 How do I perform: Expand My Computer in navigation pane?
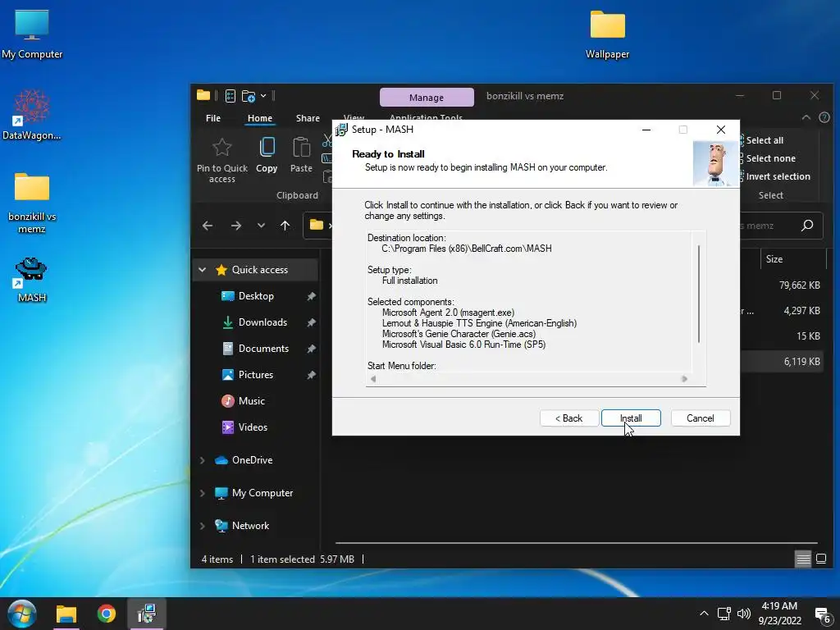click(203, 493)
